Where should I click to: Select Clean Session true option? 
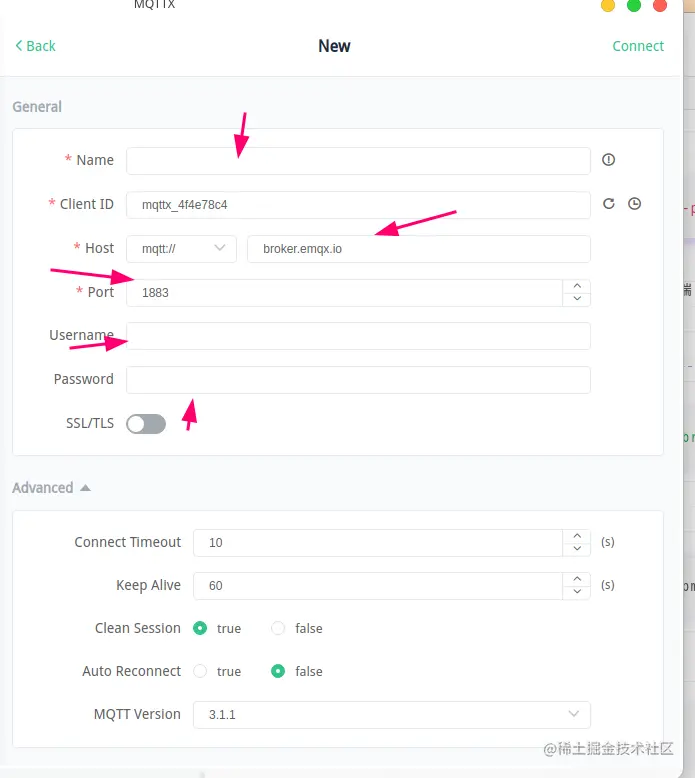[x=200, y=628]
